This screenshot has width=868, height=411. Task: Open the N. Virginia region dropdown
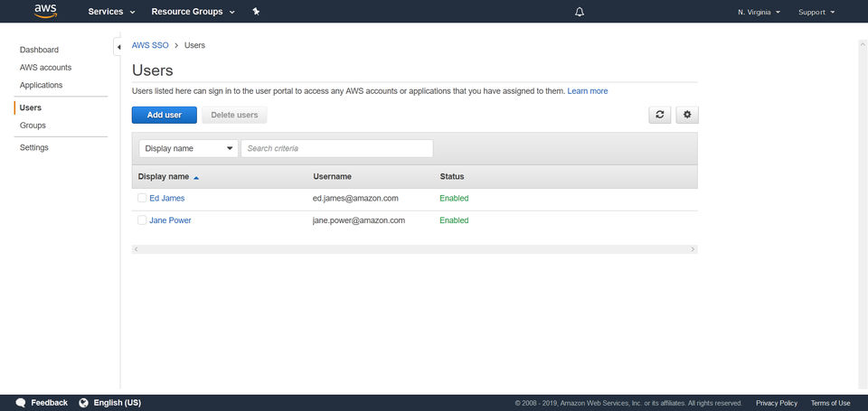(x=759, y=12)
